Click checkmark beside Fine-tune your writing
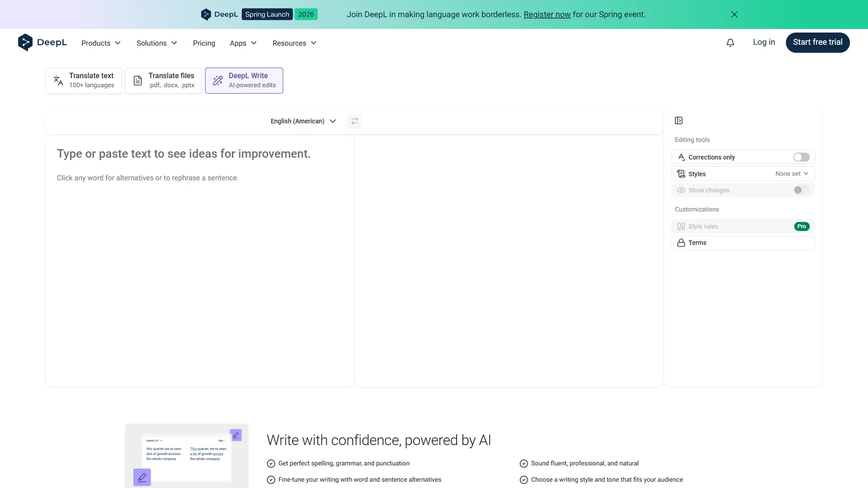 click(271, 480)
